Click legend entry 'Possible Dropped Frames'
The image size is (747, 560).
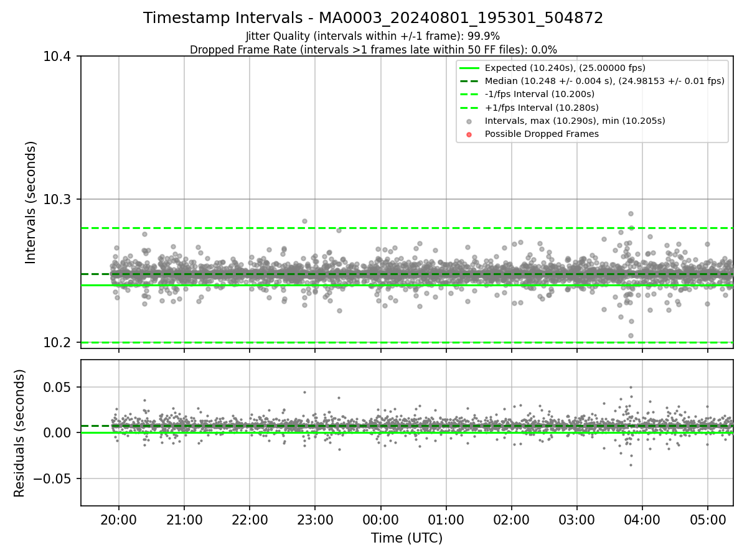[542, 134]
